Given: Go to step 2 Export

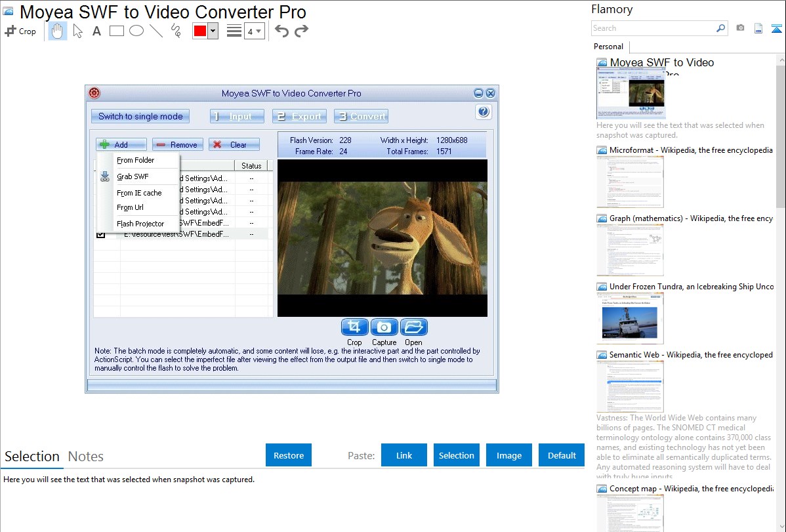Looking at the screenshot, I should (299, 116).
